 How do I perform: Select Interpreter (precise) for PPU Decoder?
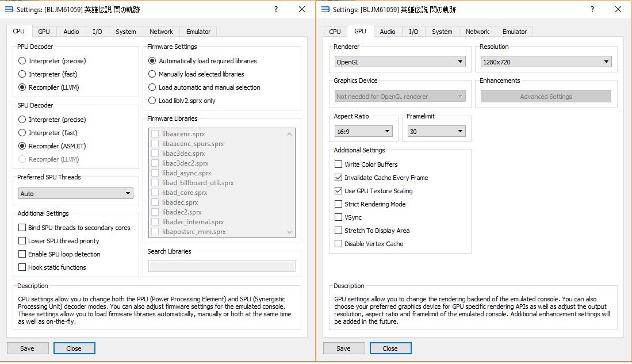pyautogui.click(x=22, y=61)
